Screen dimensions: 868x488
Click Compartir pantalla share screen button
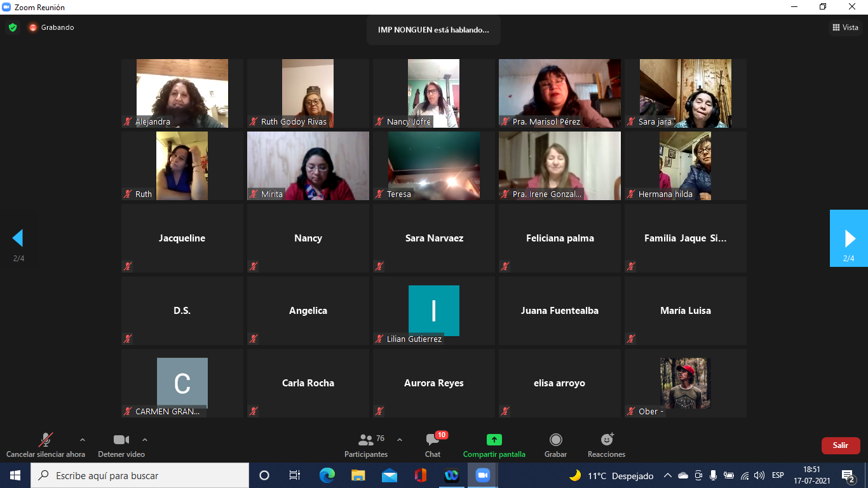click(494, 445)
